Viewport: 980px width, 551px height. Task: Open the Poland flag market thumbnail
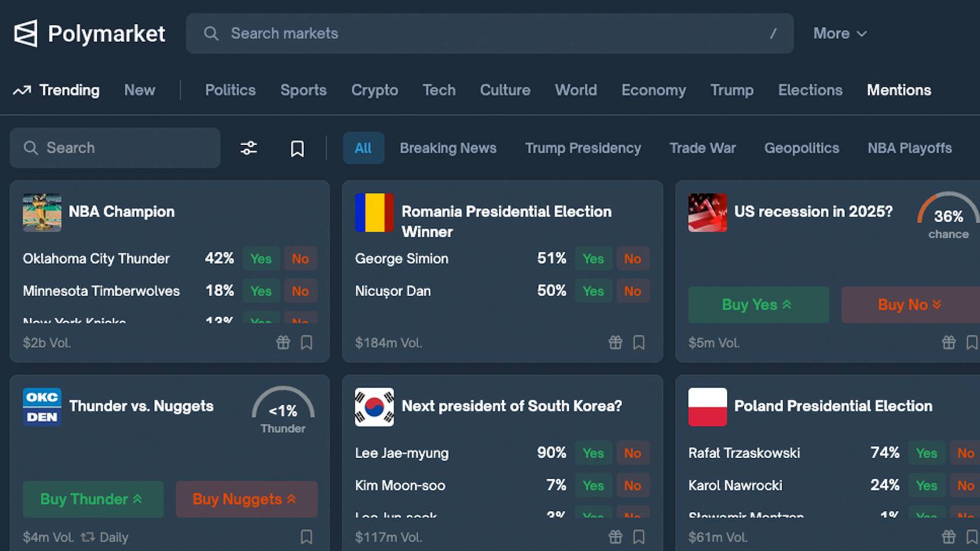click(x=708, y=407)
